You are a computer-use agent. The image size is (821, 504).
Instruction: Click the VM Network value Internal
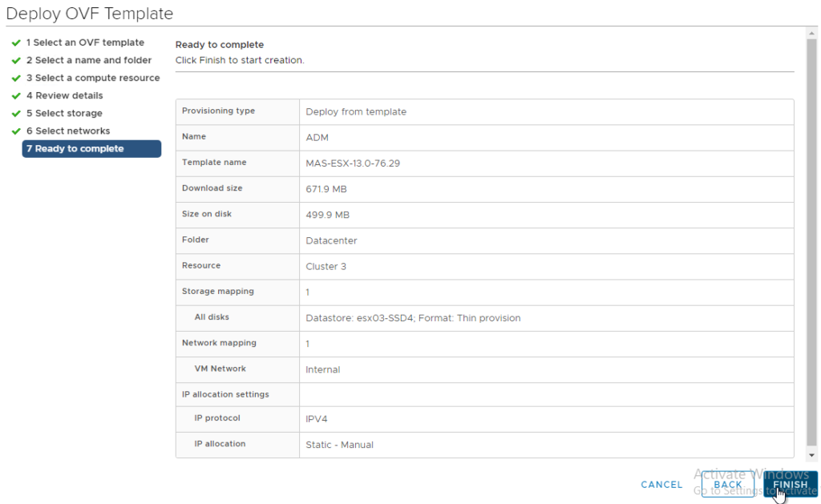tap(322, 369)
